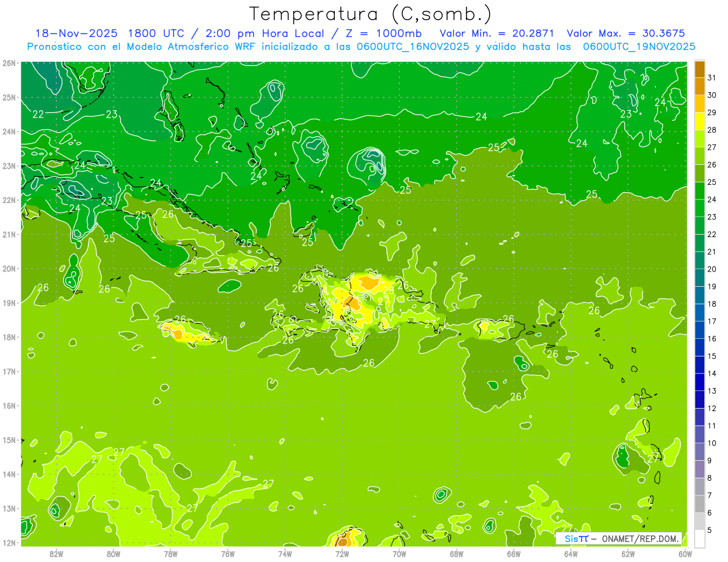Click the legend value "12"
The image size is (728, 562).
click(712, 408)
